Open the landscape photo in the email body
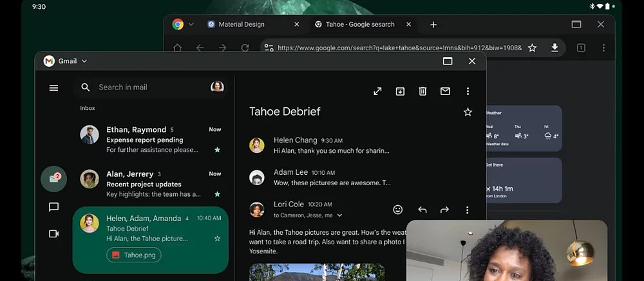 click(317, 272)
